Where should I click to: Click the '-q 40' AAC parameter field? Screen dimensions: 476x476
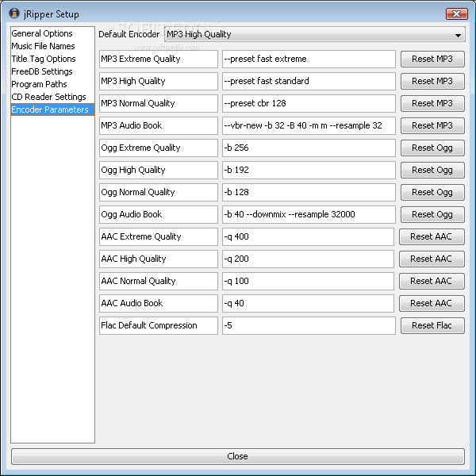tap(308, 303)
